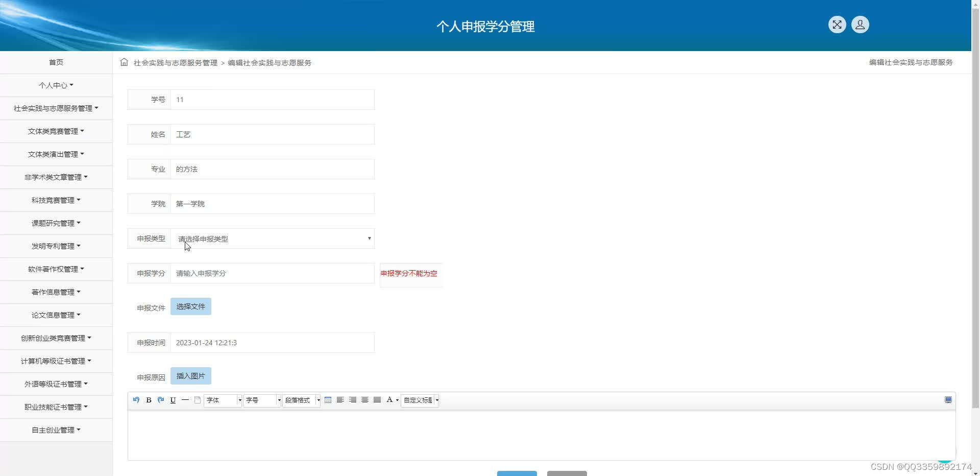This screenshot has width=980, height=476.
Task: Click the 社会实践与志愿服务管理 breadcrumb link
Action: [x=176, y=63]
